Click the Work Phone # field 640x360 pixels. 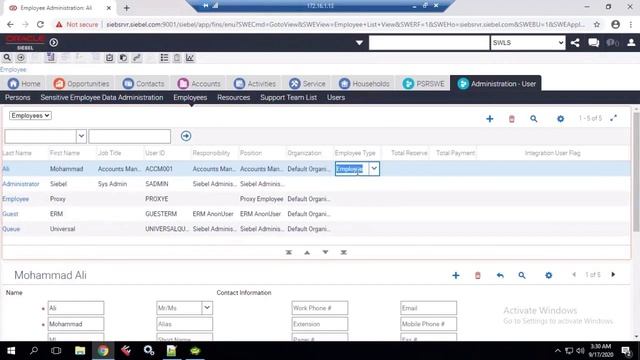320,308
